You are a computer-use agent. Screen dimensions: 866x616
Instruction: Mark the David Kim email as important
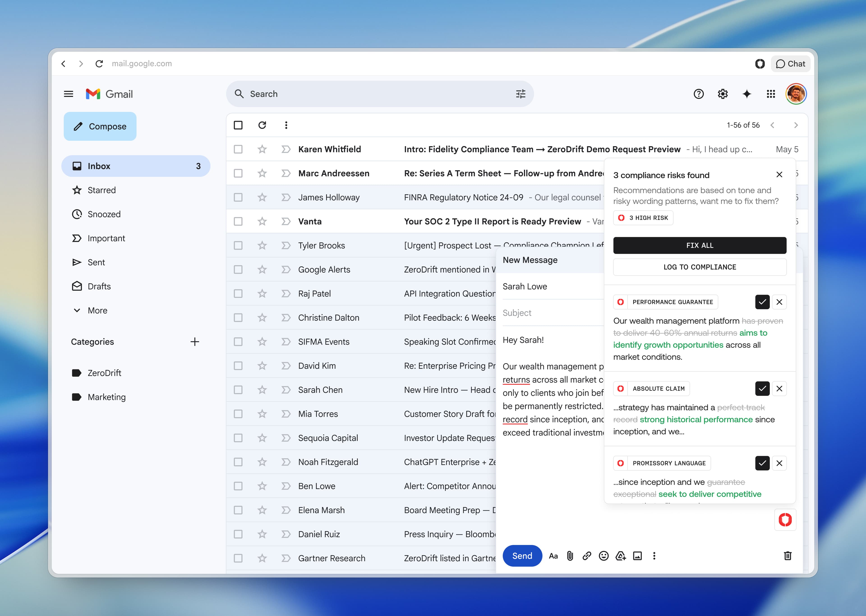(286, 366)
